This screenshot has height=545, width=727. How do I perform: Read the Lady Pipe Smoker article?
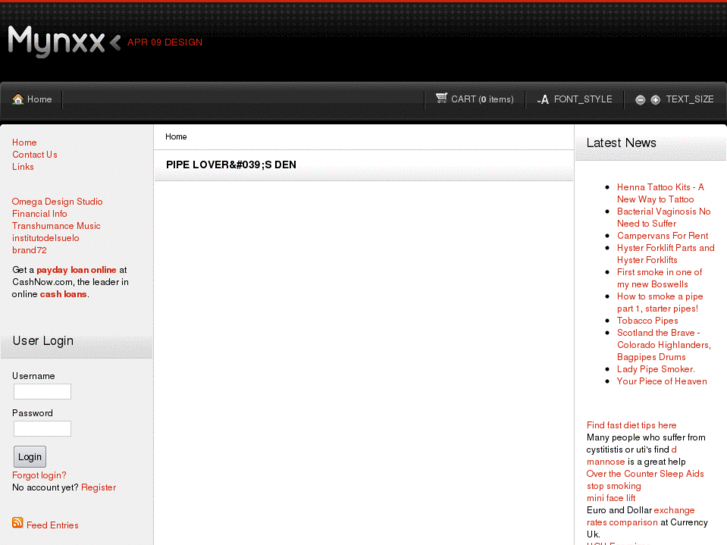coord(656,369)
